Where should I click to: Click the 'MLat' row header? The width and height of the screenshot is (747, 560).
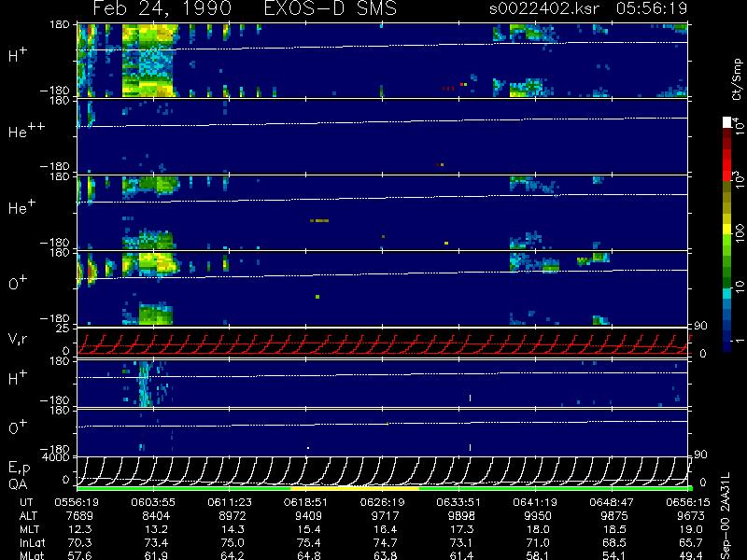pos(32,555)
